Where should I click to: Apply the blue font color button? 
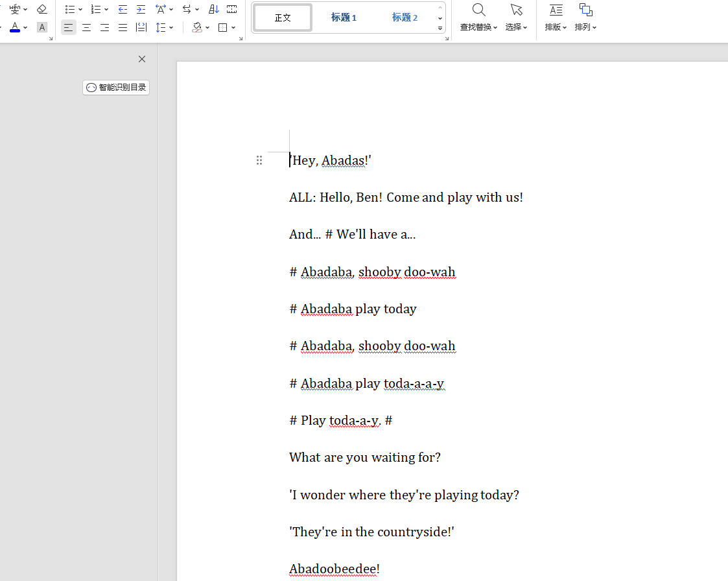tap(15, 27)
